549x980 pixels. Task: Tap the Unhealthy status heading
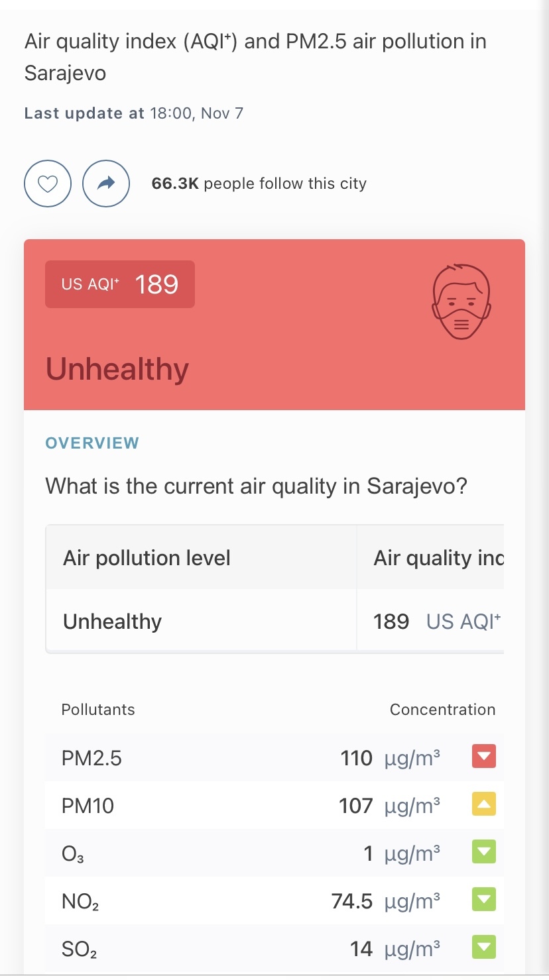117,369
